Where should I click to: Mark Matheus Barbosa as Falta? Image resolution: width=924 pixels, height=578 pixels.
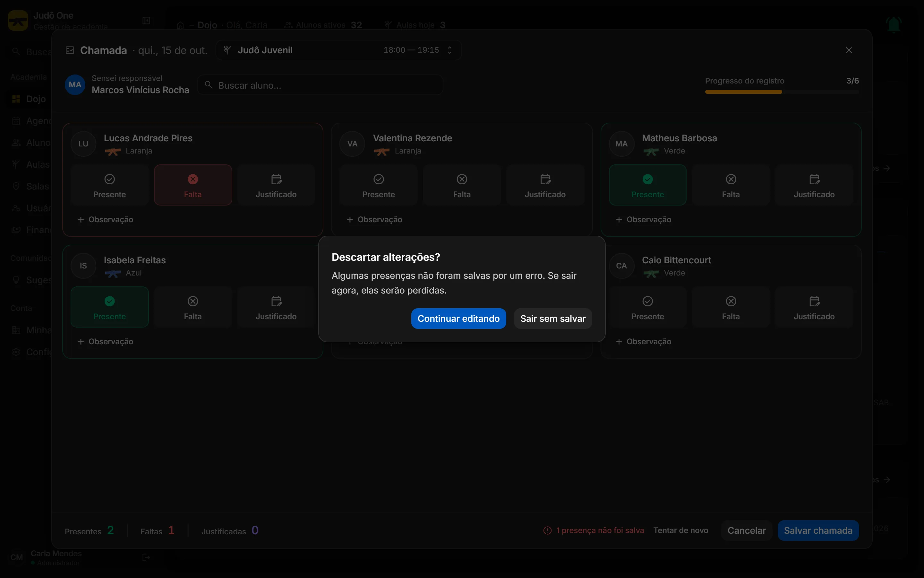tap(731, 185)
